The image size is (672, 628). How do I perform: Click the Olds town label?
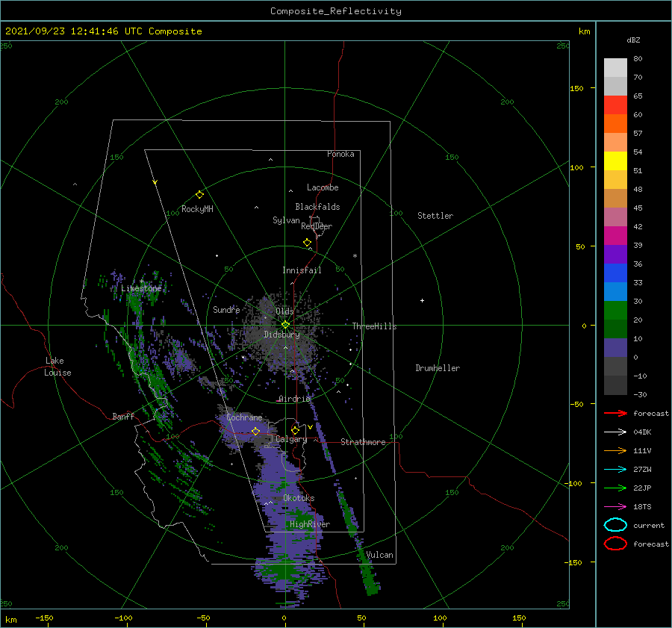(x=284, y=311)
